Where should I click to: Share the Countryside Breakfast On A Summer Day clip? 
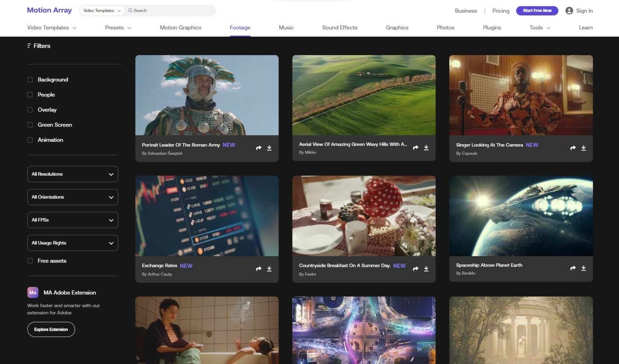415,269
